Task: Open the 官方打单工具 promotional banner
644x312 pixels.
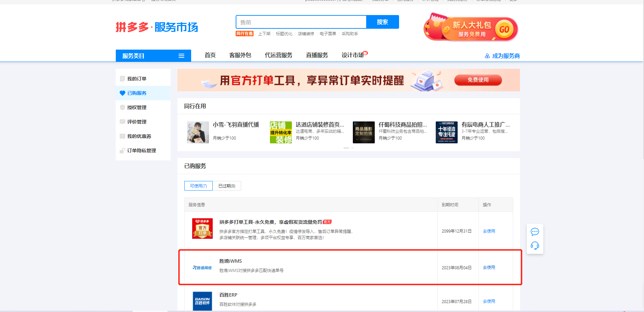Action: pos(348,80)
